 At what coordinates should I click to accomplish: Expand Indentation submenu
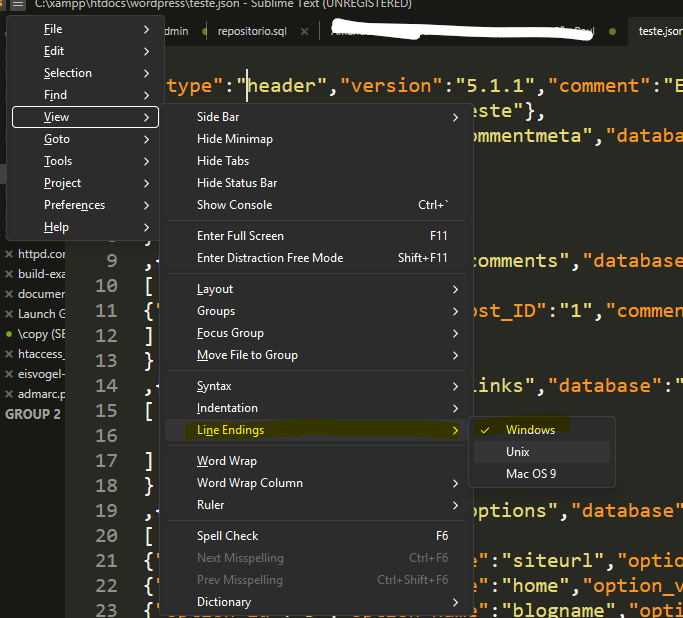coord(316,408)
